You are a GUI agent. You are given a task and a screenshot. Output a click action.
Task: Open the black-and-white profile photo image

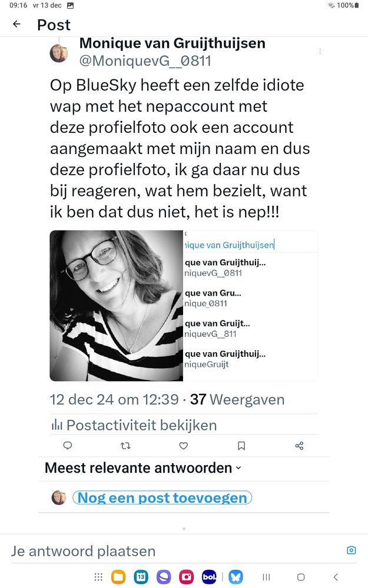pyautogui.click(x=117, y=306)
